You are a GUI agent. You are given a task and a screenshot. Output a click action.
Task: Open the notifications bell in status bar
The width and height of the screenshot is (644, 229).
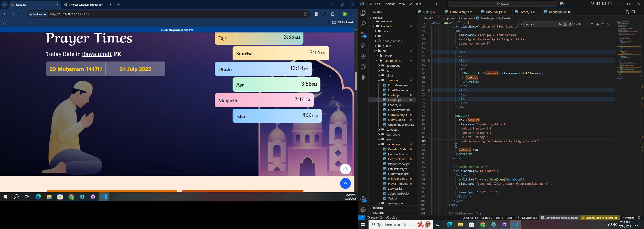coord(639,218)
